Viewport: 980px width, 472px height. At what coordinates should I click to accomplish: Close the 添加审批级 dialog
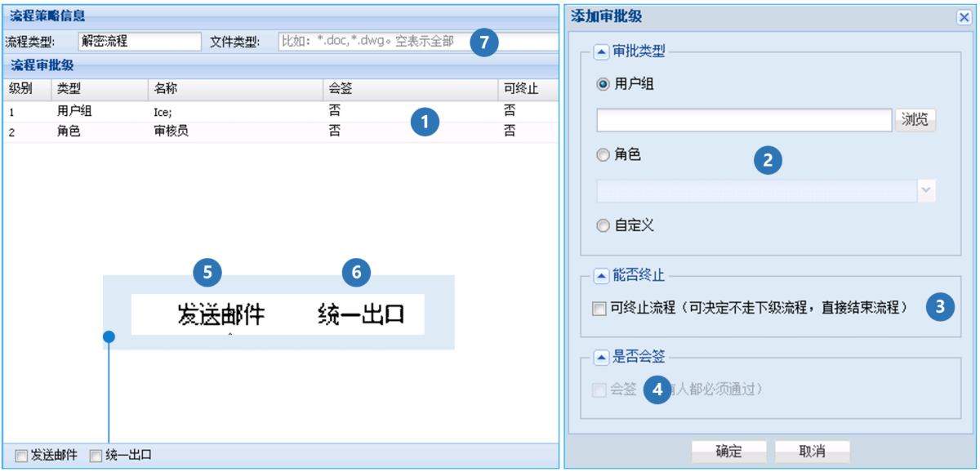(963, 16)
